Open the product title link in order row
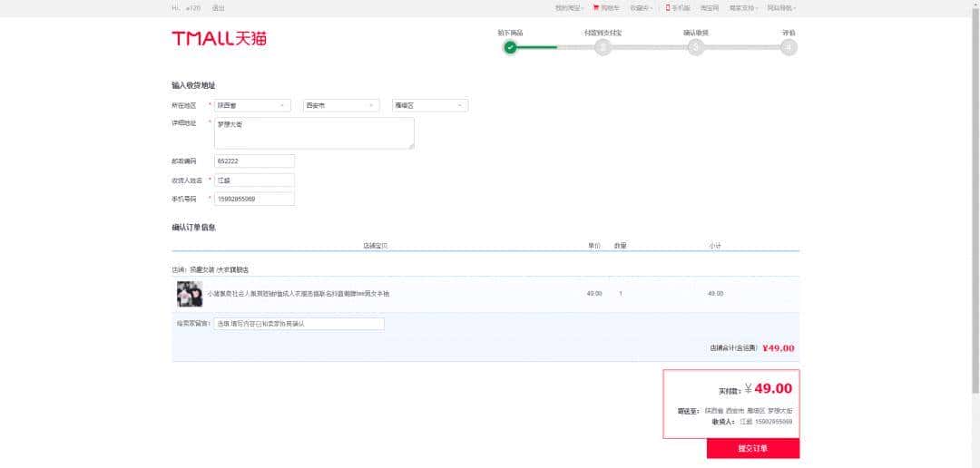980x468 pixels. click(299, 294)
